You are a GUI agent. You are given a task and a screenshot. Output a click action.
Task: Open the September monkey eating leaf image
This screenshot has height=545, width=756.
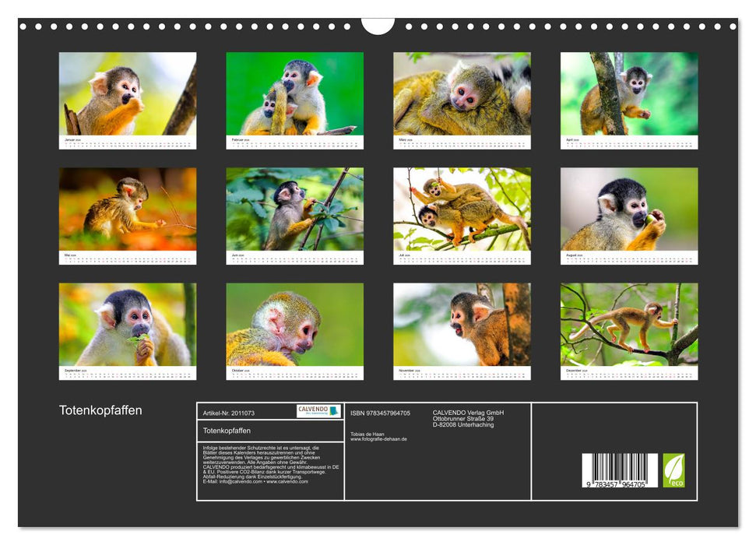128,325
